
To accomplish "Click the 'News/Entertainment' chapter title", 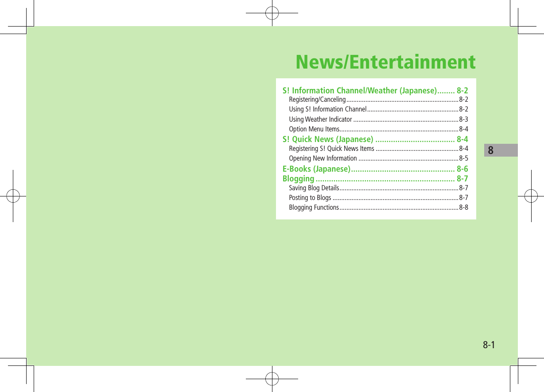I will click(x=385, y=62).
